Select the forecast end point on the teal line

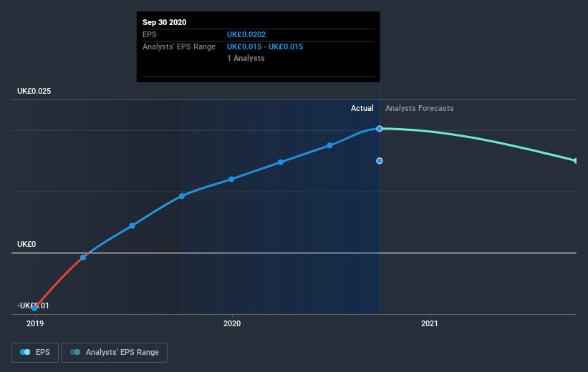576,161
